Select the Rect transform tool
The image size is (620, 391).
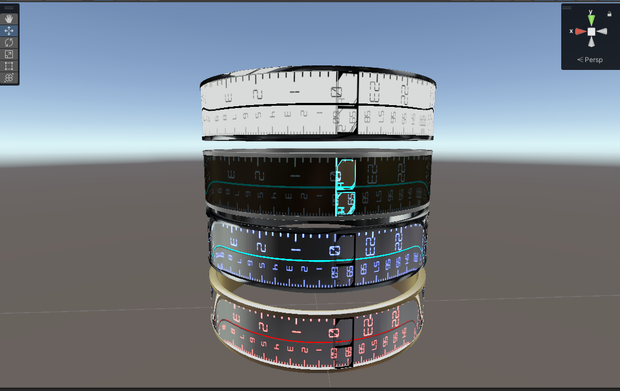9,66
